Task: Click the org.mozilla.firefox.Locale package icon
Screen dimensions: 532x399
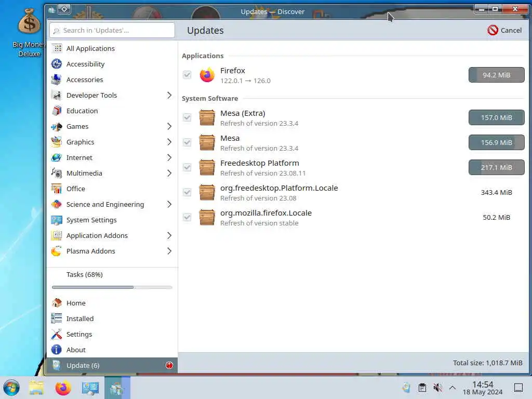Action: [207, 218]
